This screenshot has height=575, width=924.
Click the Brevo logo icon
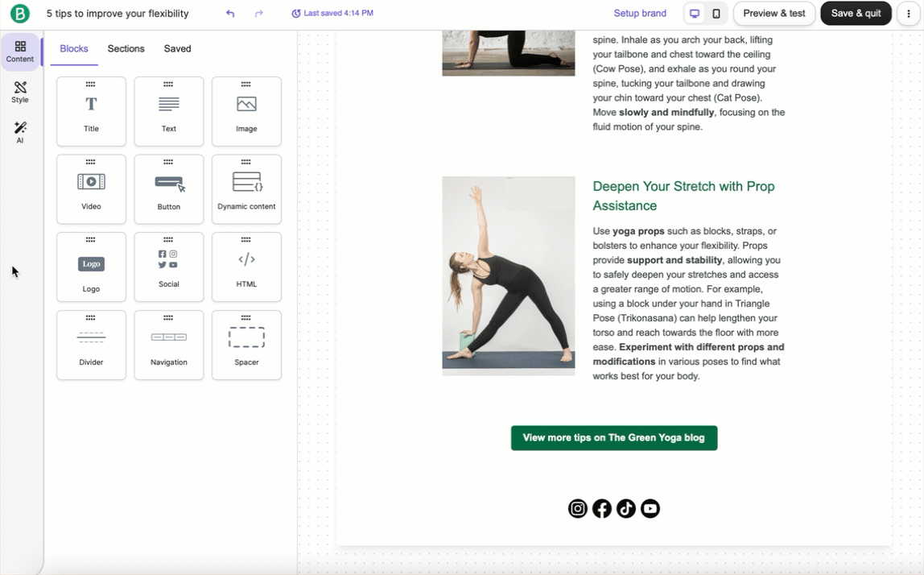click(19, 14)
